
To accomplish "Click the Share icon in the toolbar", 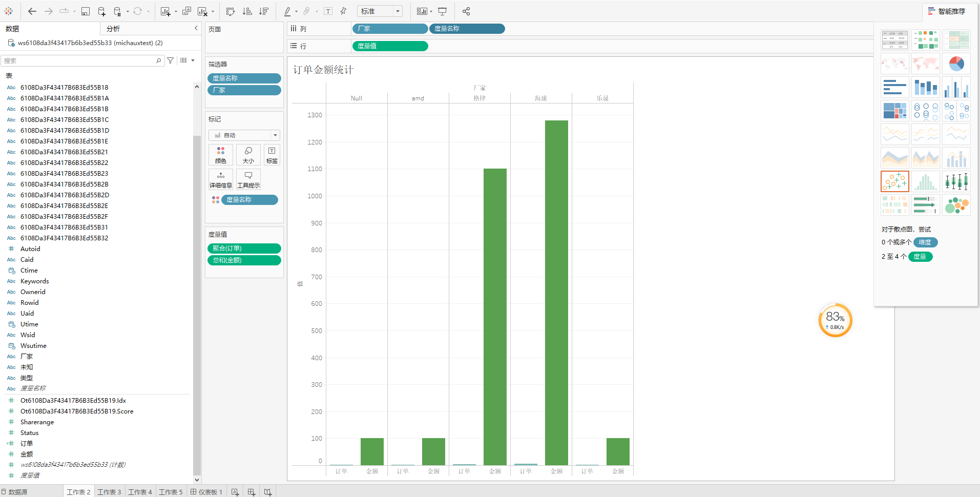I will pos(466,11).
